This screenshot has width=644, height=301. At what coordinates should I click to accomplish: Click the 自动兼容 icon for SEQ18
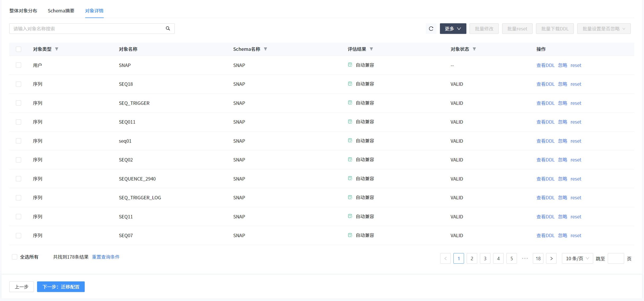point(350,84)
